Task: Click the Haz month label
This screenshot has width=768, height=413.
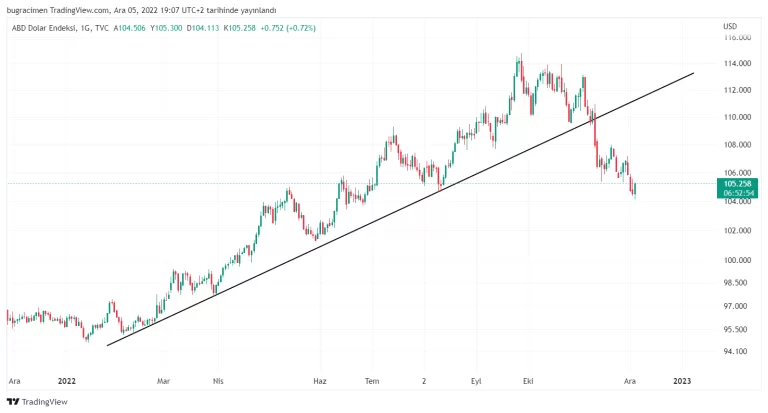Action: (320, 381)
